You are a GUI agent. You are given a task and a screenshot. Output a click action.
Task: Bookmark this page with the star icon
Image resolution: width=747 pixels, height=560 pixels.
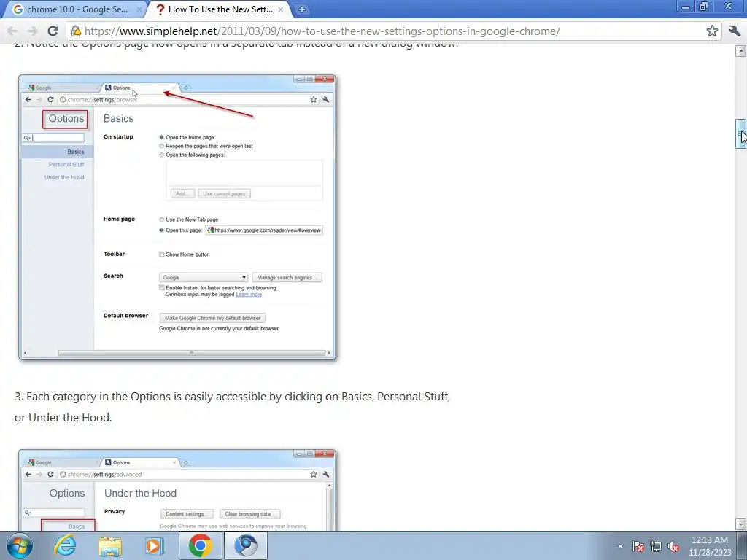tap(712, 31)
